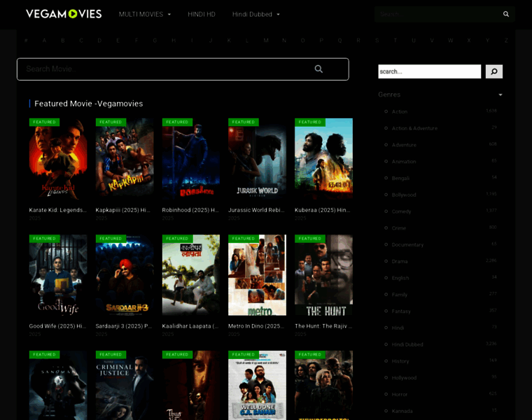Collapse the Genres panel arrow
532x420 pixels.
500,94
